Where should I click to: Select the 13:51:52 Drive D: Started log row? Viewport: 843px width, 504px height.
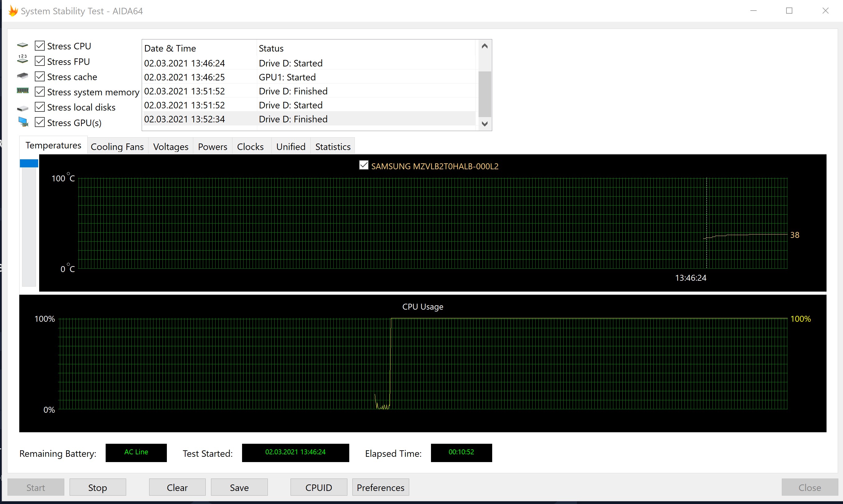click(x=309, y=105)
